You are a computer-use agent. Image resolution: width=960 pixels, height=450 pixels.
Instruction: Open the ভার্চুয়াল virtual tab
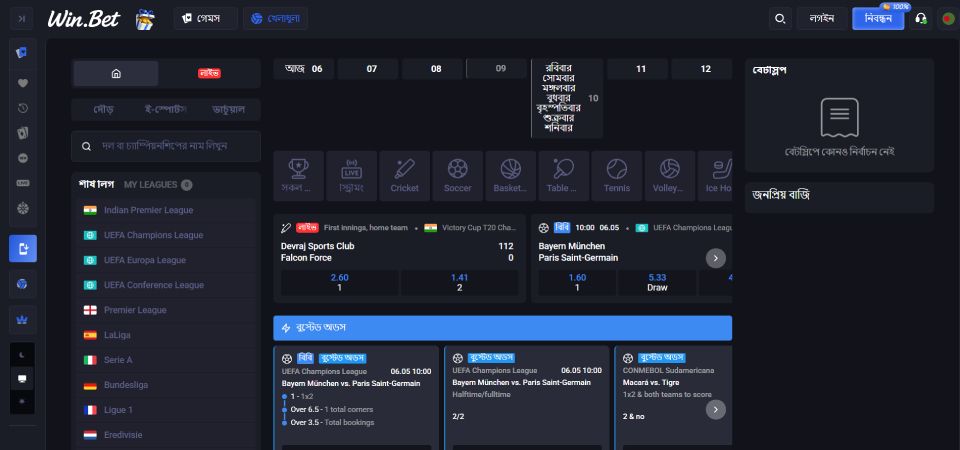pos(228,109)
